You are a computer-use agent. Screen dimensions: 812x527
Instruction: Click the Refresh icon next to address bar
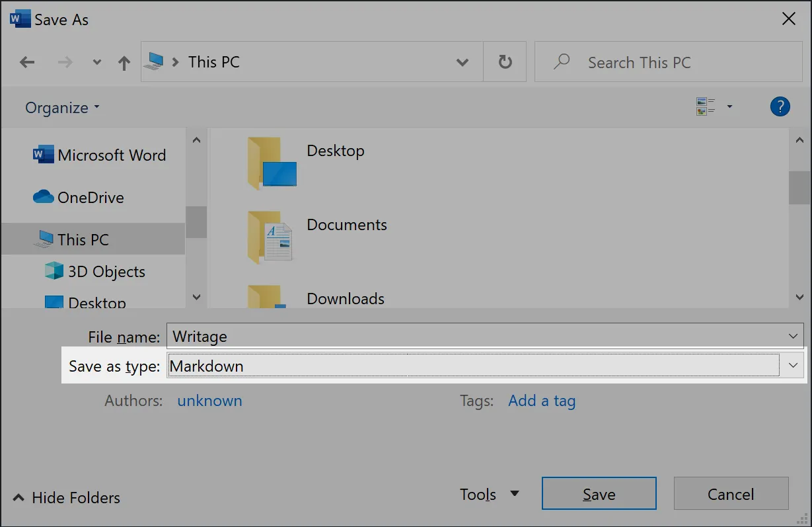pos(505,61)
